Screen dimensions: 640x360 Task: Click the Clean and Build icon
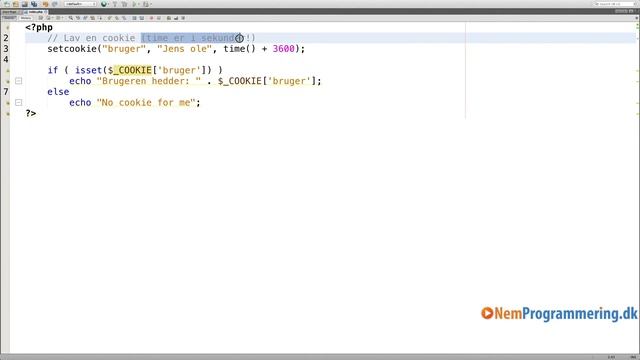[x=124, y=4]
